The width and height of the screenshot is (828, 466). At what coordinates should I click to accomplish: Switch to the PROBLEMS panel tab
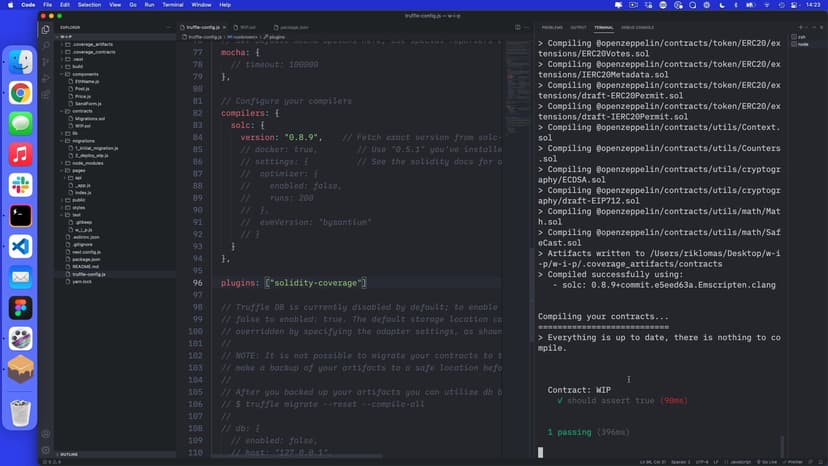[x=551, y=27]
